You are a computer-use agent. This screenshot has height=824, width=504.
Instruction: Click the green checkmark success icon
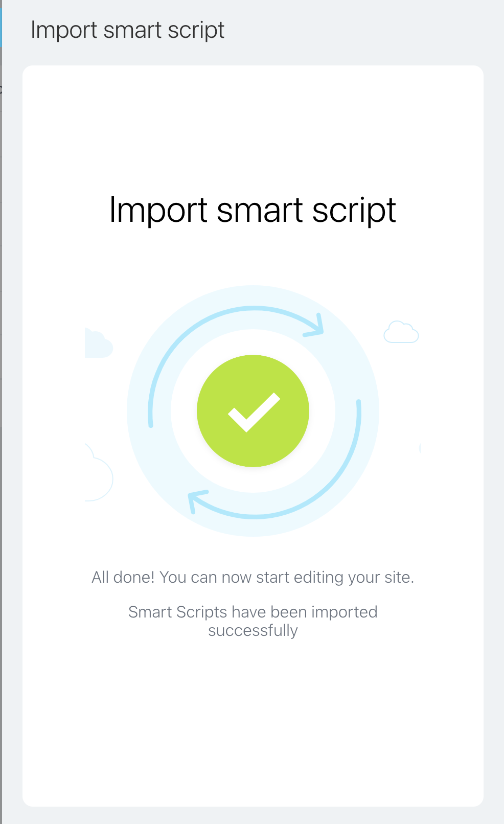[253, 410]
